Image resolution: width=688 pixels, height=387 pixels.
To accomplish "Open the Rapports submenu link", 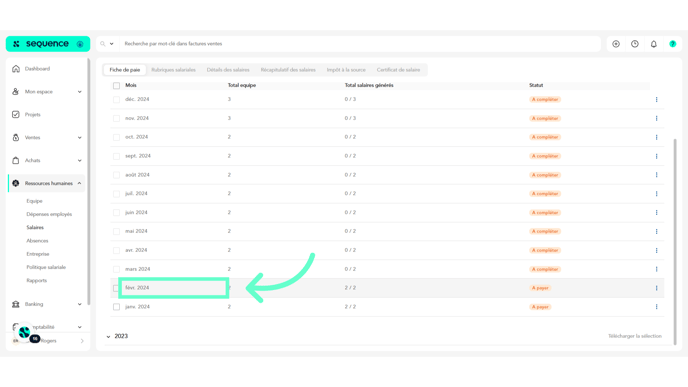I will coord(36,280).
